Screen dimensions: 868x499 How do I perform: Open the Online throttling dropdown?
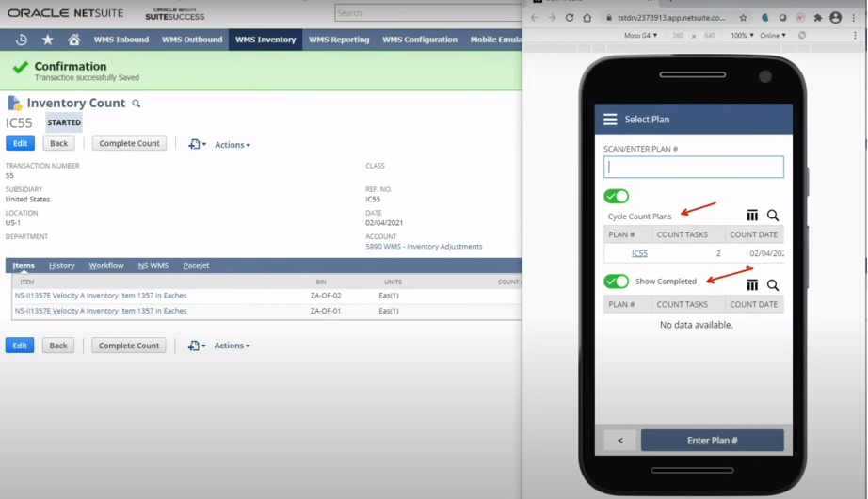pos(773,36)
